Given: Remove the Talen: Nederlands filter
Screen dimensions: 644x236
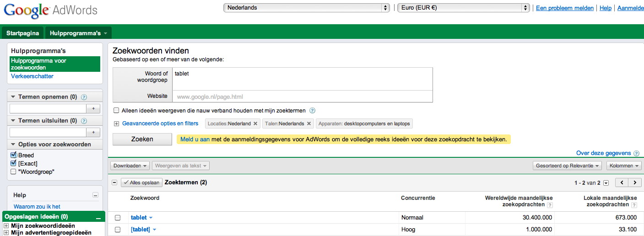Looking at the screenshot, I should (309, 123).
